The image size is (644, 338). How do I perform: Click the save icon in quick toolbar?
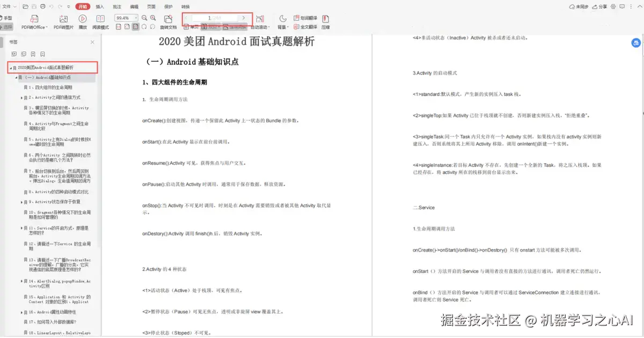(x=34, y=6)
